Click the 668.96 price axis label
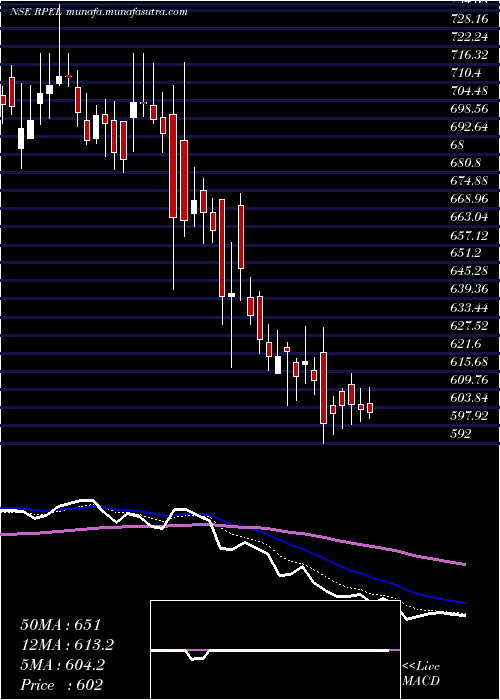 point(469,199)
